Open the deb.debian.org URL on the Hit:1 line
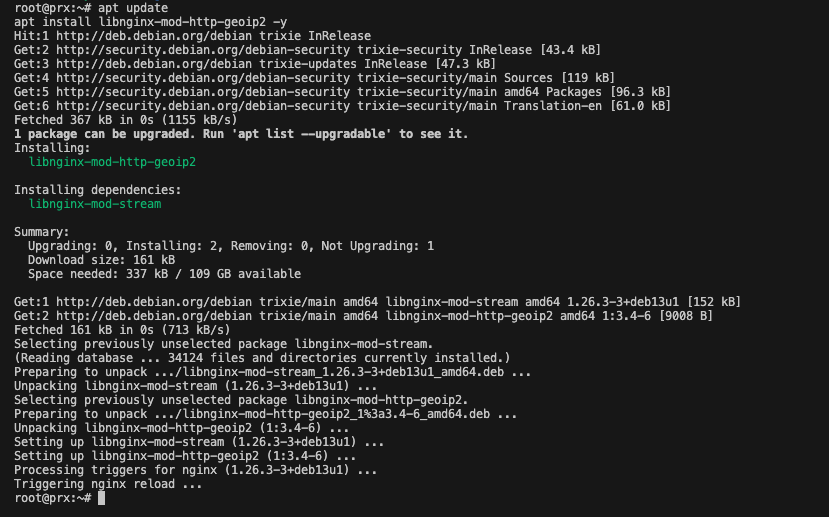This screenshot has height=517, width=829. (133, 36)
